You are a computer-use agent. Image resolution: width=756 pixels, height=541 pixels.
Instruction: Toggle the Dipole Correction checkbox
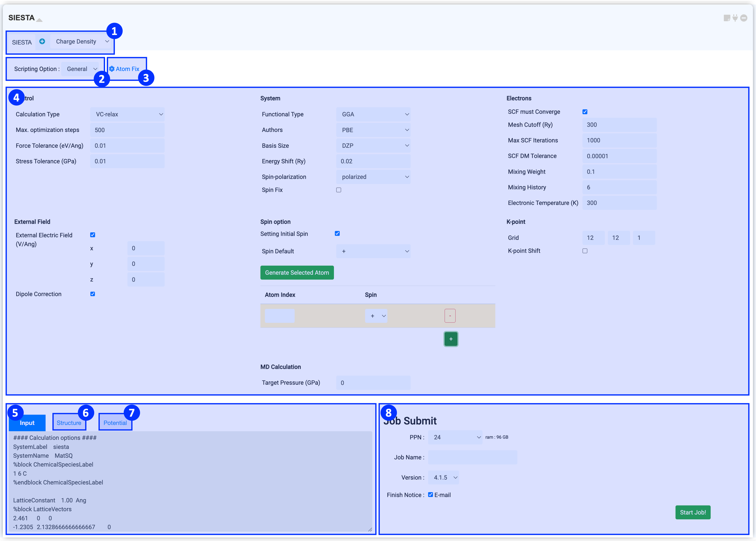93,294
